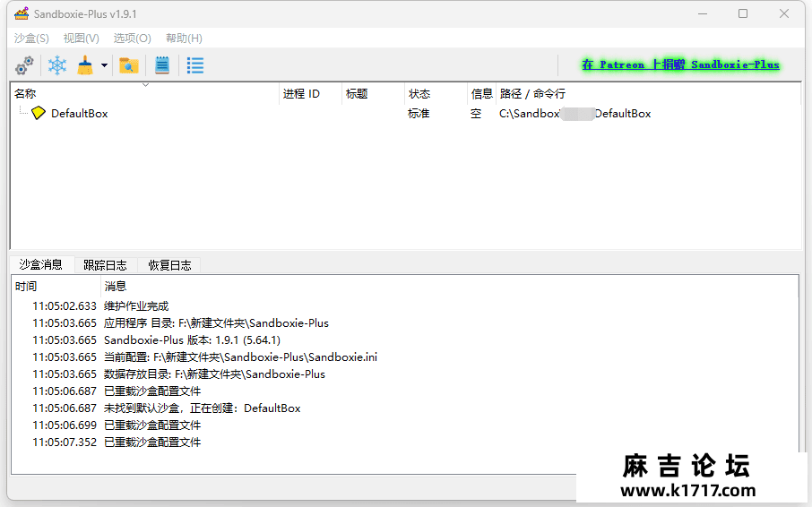
Task: Open global settings gear icon
Action: point(24,65)
